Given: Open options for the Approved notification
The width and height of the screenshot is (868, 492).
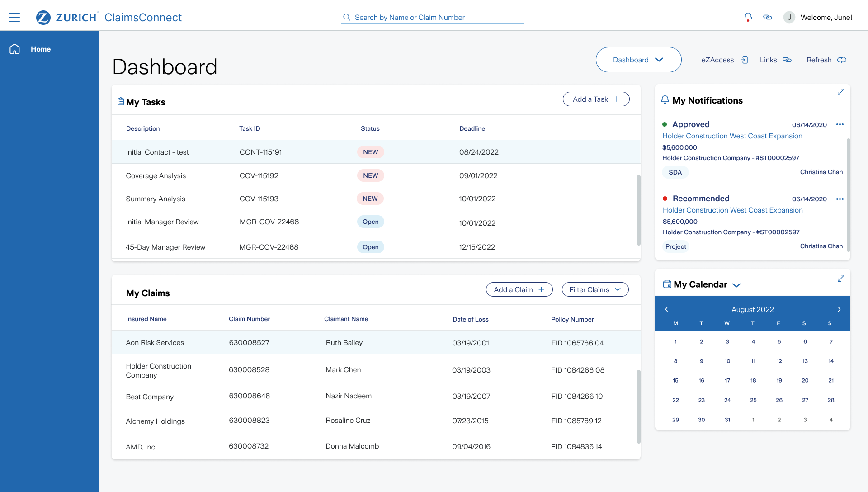Looking at the screenshot, I should (840, 125).
